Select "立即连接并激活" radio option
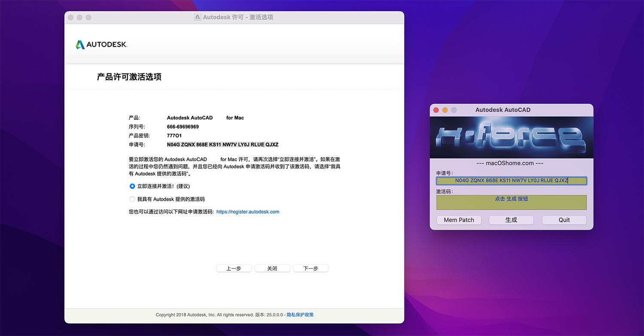644x336 pixels. pos(132,186)
